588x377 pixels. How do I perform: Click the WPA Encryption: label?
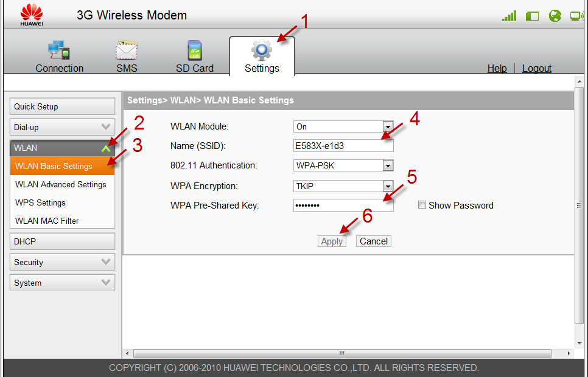tap(204, 186)
